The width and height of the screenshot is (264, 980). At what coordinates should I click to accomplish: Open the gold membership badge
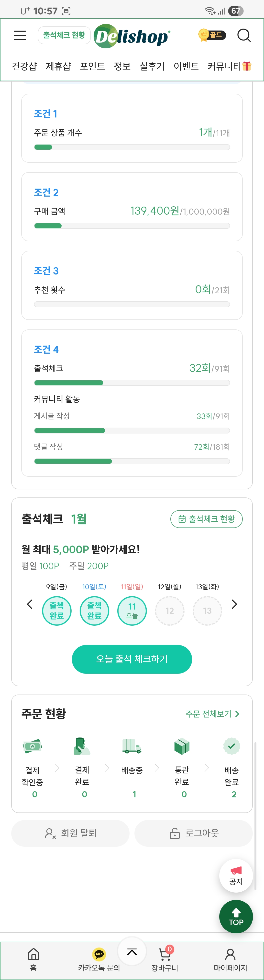point(212,35)
